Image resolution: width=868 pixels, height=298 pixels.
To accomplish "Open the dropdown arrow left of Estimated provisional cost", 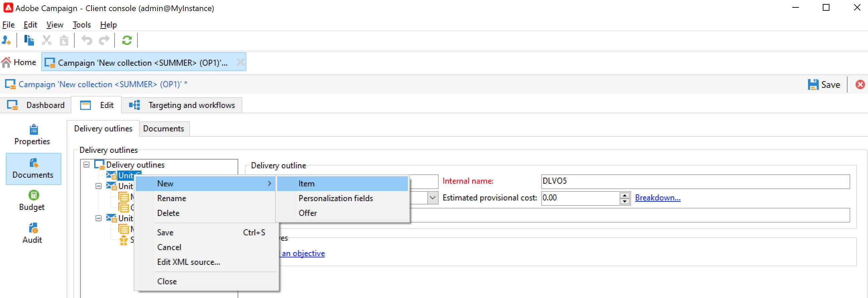I will point(433,198).
